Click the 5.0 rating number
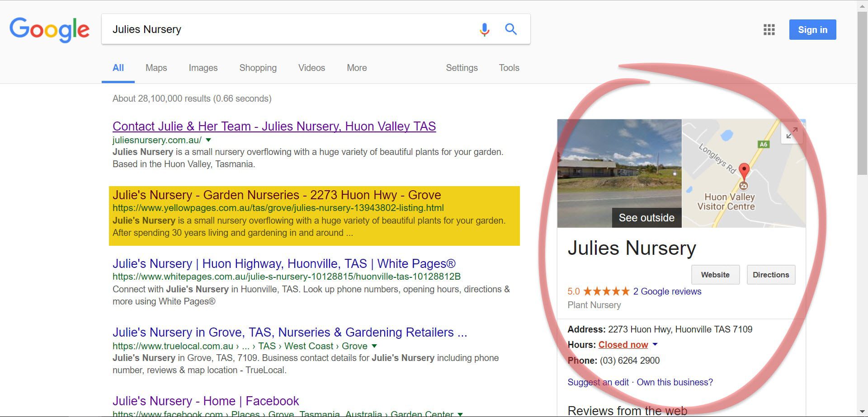The image size is (868, 417). [x=573, y=291]
